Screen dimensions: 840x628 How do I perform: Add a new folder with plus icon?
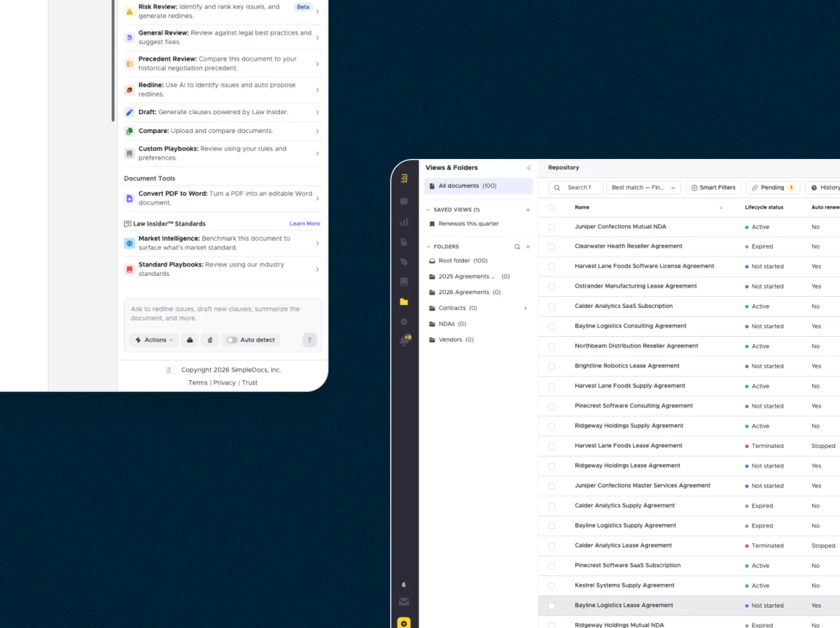click(528, 247)
